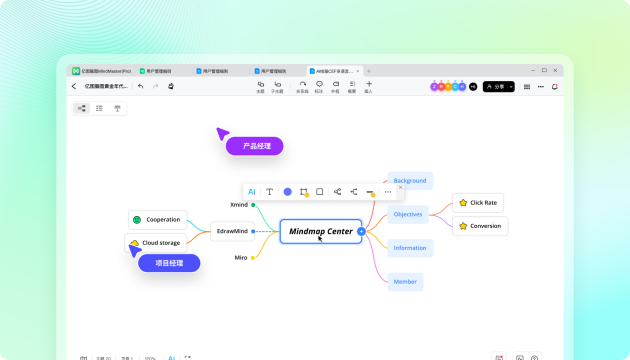The height and width of the screenshot is (360, 630).
Task: Open more options in floating toolbar
Action: (388, 192)
